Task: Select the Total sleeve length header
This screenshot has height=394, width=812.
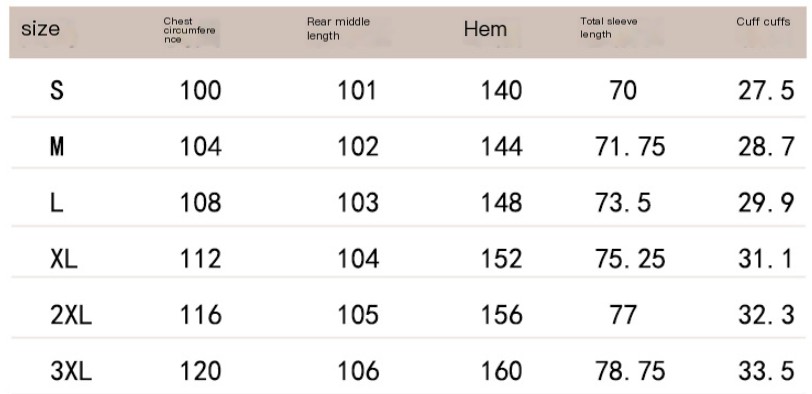Action: tap(608, 28)
